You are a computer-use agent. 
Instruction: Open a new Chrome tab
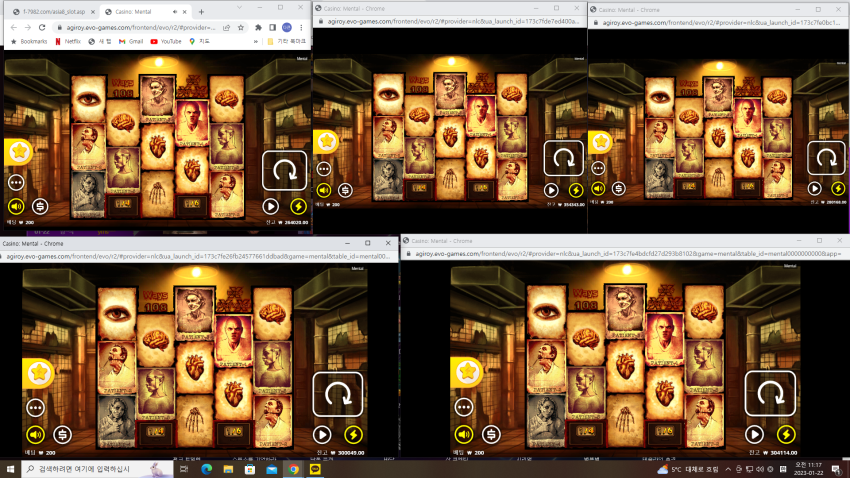(201, 11)
